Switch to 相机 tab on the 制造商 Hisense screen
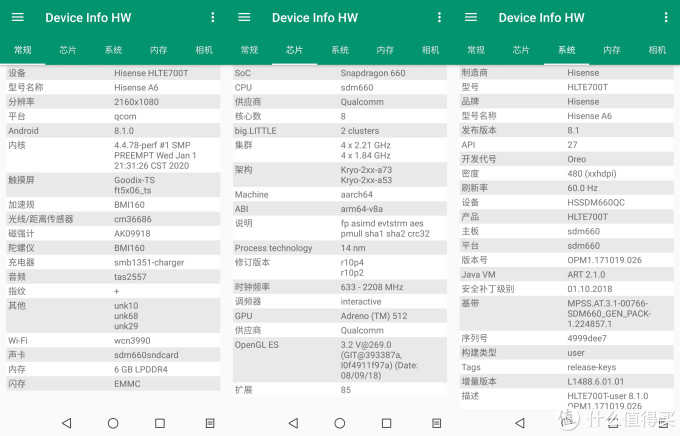The width and height of the screenshot is (680, 436). (x=657, y=50)
